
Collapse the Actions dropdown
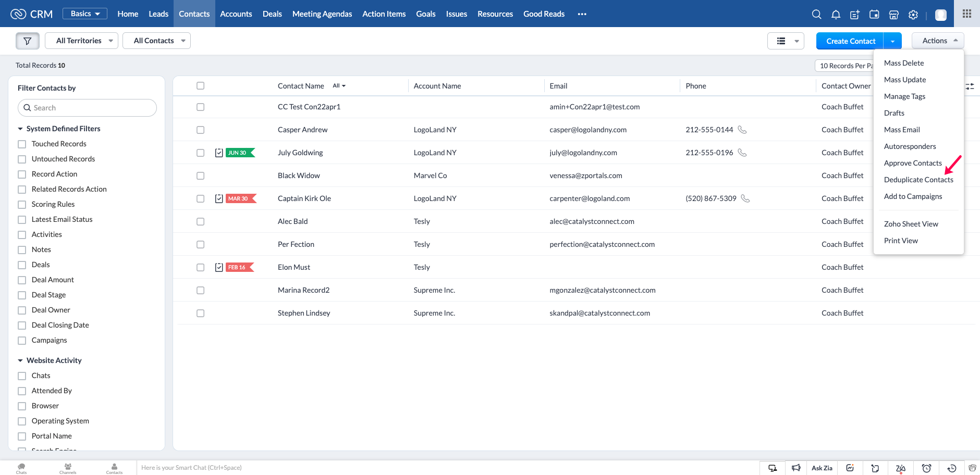(938, 41)
